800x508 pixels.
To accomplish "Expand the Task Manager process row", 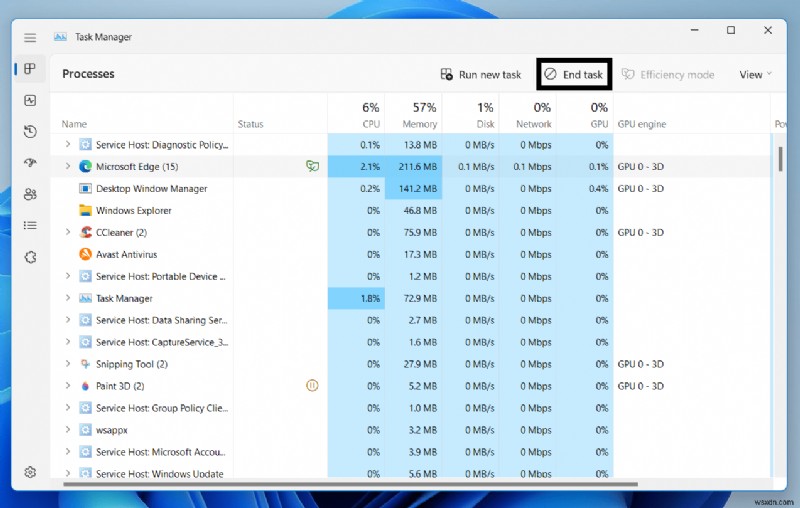I will click(x=67, y=298).
